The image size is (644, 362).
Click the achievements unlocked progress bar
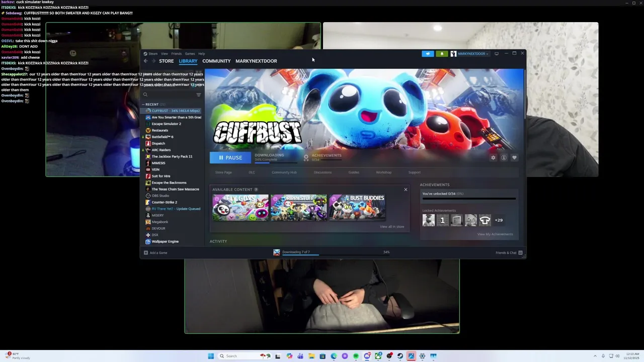click(x=469, y=199)
